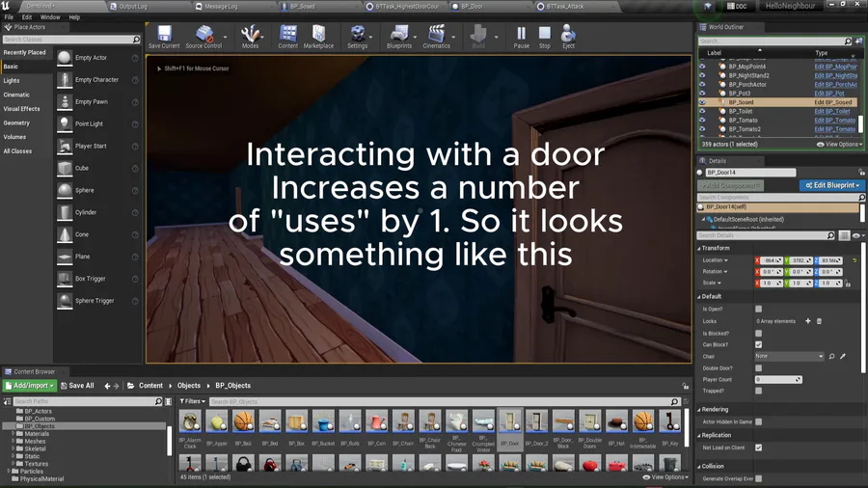868x488 pixels.
Task: Switch to BTTask_Attack tab
Action: pyautogui.click(x=564, y=6)
